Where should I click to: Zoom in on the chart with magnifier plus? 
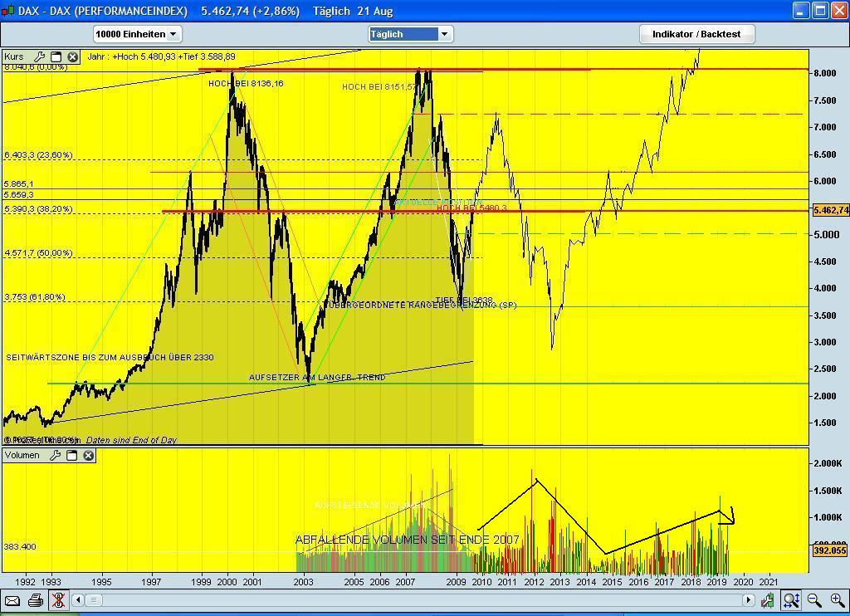(836, 599)
